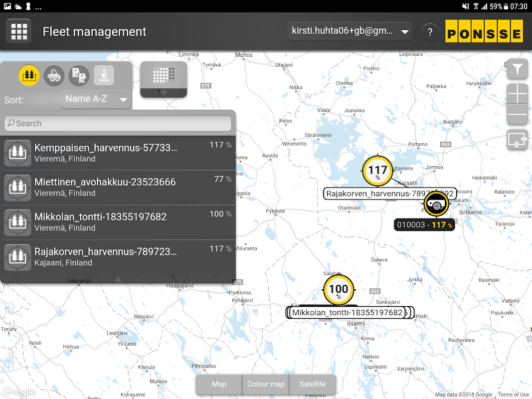The width and height of the screenshot is (532, 399).
Task: Select the persons filter icon
Action: tap(104, 75)
